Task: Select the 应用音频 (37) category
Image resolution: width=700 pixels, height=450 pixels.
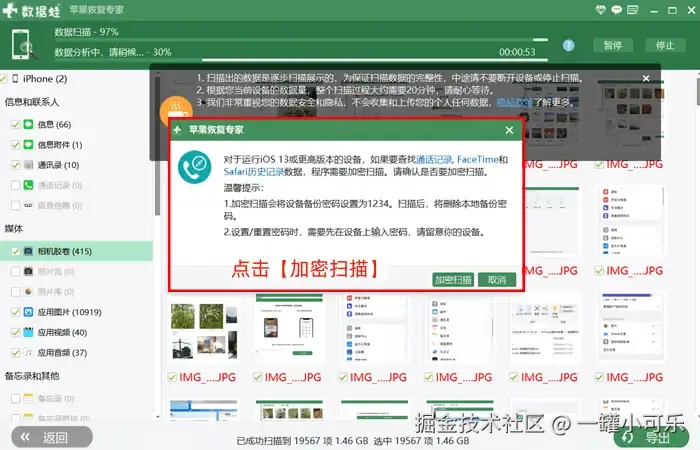Action: tap(62, 352)
